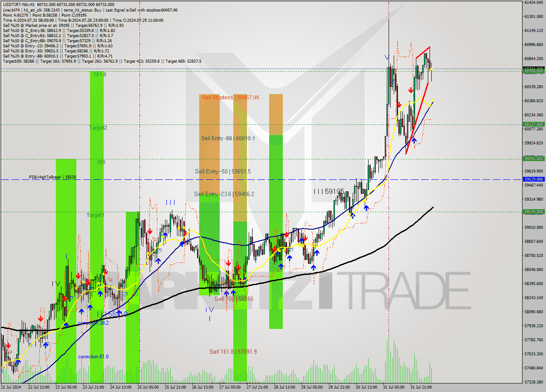This screenshot has width=546, height=392.
Task: Click 'Sell %20 @ Entry -88: 60010.1' line
Action: (x=58, y=56)
